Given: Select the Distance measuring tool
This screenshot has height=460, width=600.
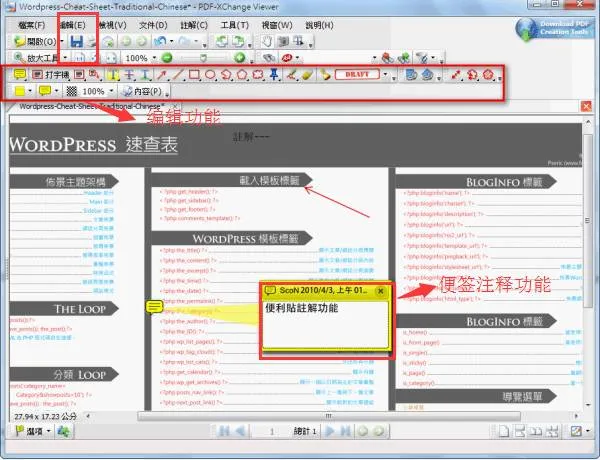Looking at the screenshot, I should (455, 74).
